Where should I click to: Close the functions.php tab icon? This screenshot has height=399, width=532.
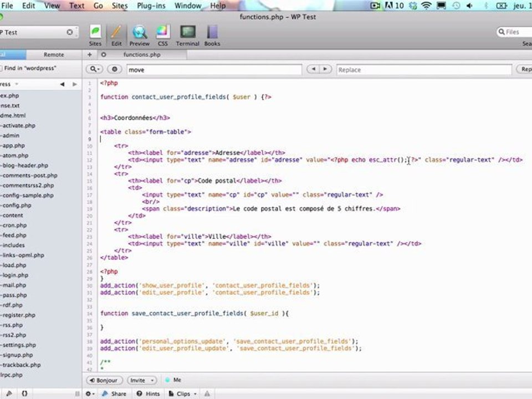click(104, 55)
